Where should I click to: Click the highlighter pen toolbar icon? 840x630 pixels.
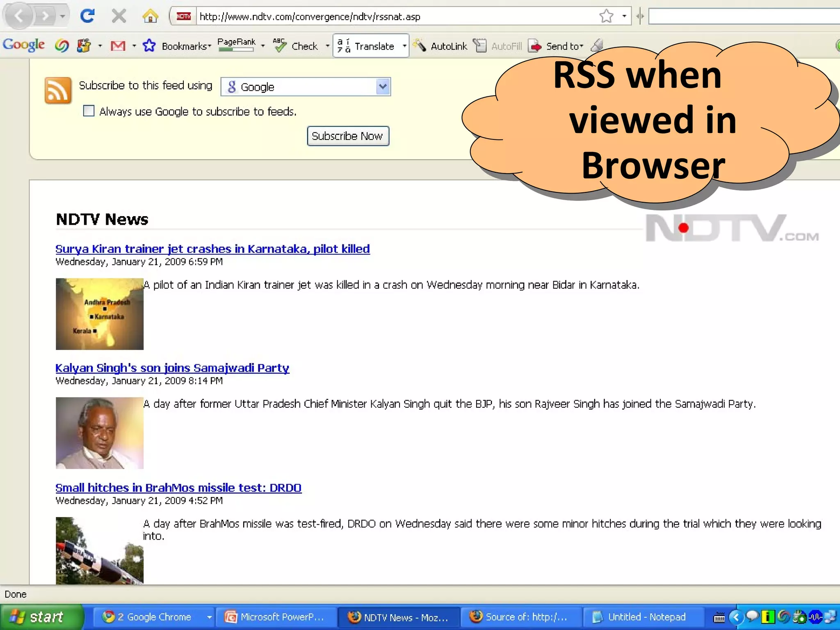coord(597,45)
